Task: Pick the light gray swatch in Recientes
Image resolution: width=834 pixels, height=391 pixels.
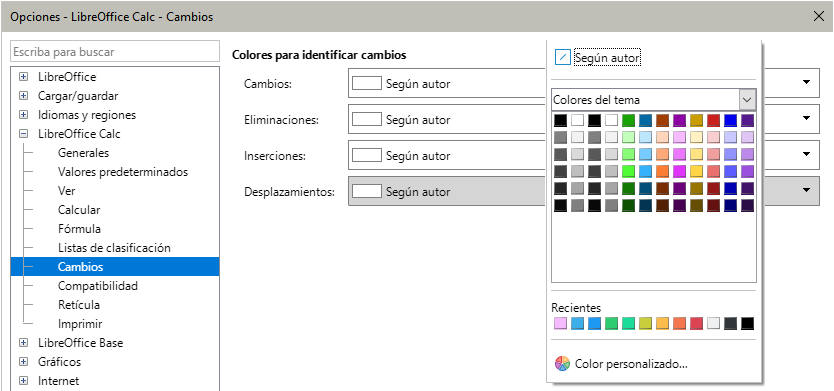Action: coord(713,323)
